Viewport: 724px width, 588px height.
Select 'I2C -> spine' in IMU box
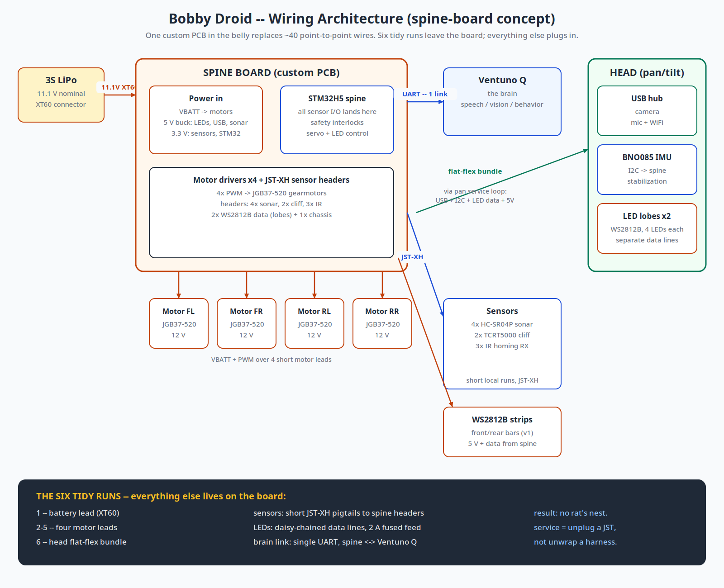pos(647,171)
